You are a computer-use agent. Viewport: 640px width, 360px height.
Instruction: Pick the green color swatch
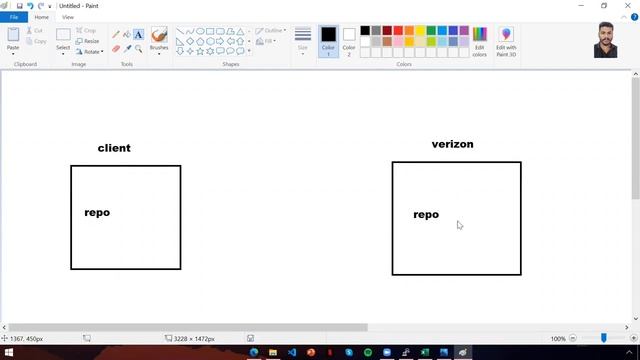pyautogui.click(x=431, y=31)
